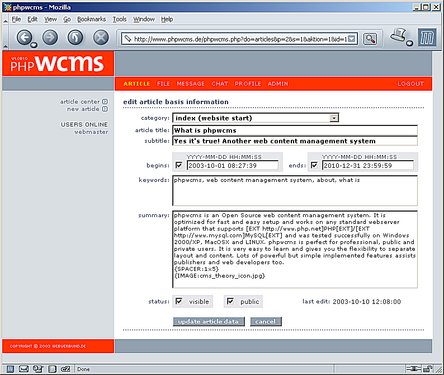
Task: Click the URL address field
Action: (x=240, y=39)
